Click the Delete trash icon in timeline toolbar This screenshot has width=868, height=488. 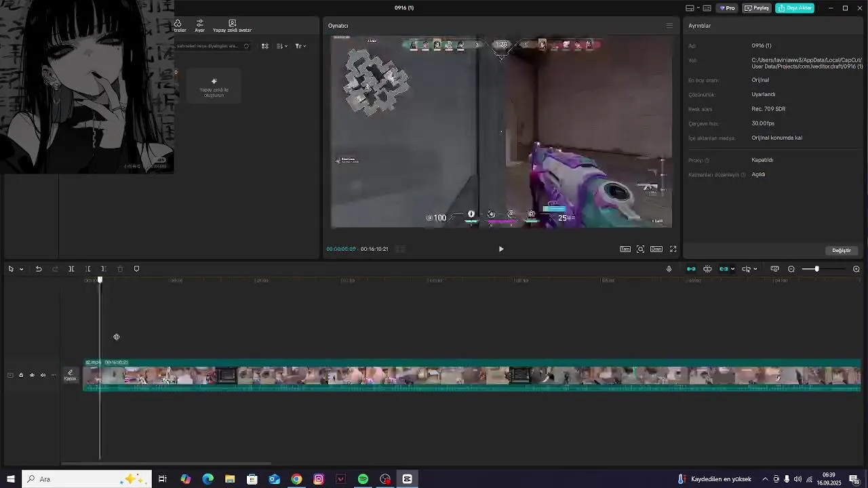[x=120, y=269]
